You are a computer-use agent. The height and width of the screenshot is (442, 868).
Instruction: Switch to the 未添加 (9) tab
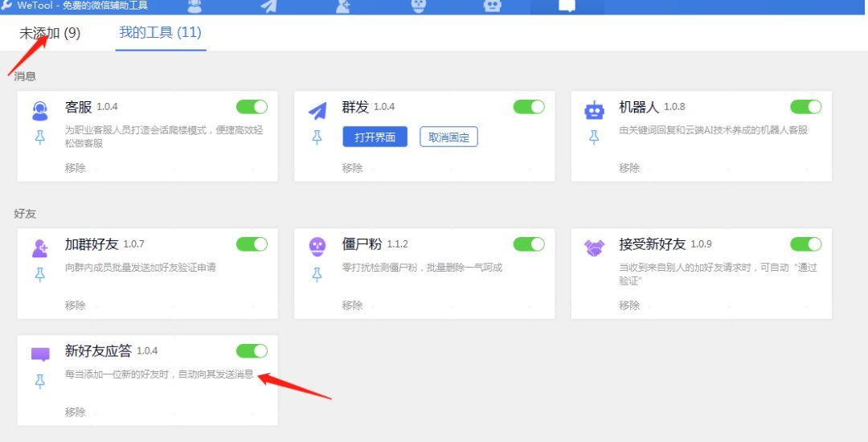(50, 33)
